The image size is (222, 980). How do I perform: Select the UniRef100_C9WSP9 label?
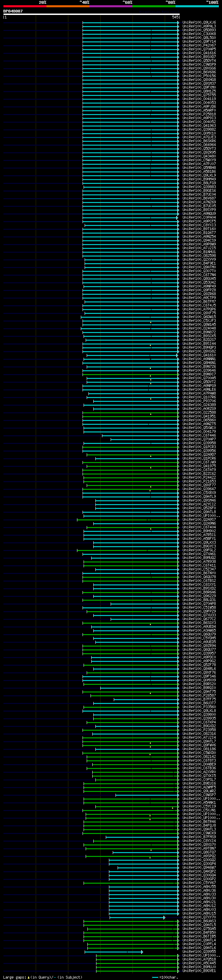click(x=199, y=64)
